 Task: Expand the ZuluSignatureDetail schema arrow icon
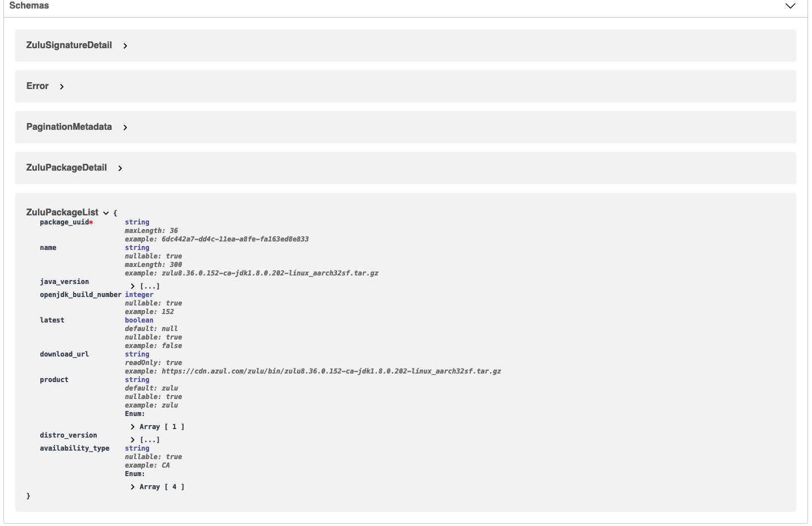(125, 46)
